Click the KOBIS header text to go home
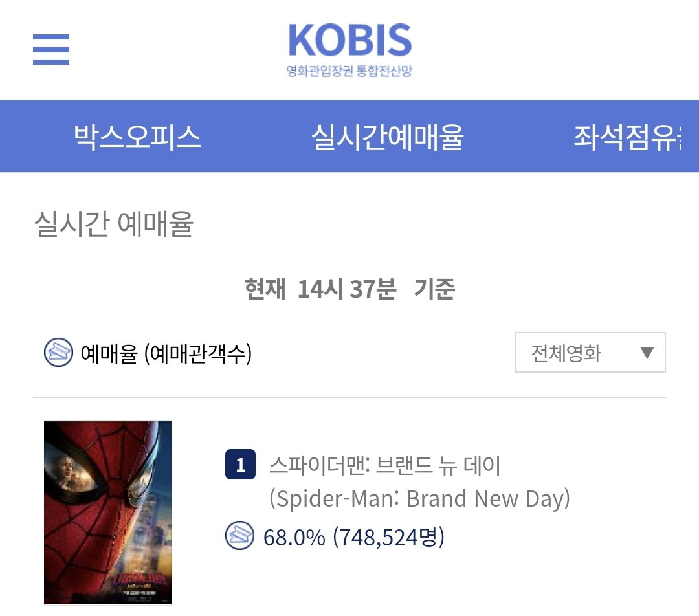The width and height of the screenshot is (699, 616). (x=350, y=40)
